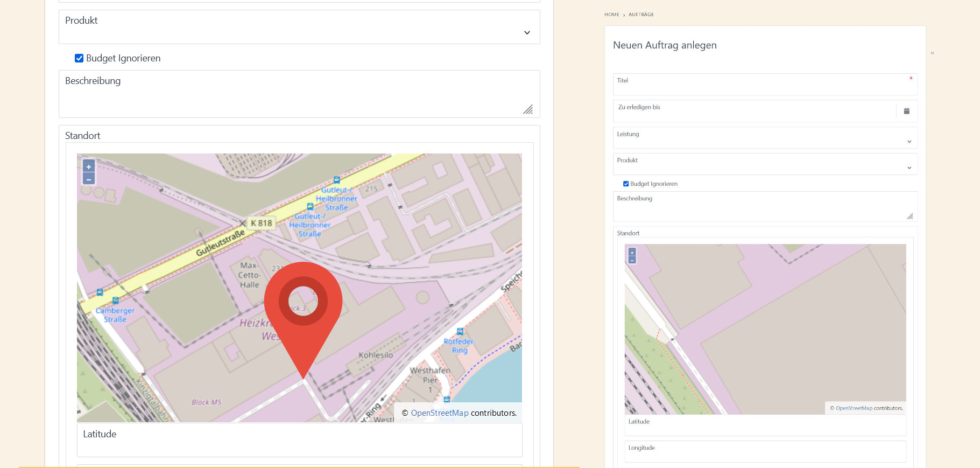The height and width of the screenshot is (468, 980).
Task: Toggle Budget Ignorieren checkbox in right form
Action: (626, 184)
